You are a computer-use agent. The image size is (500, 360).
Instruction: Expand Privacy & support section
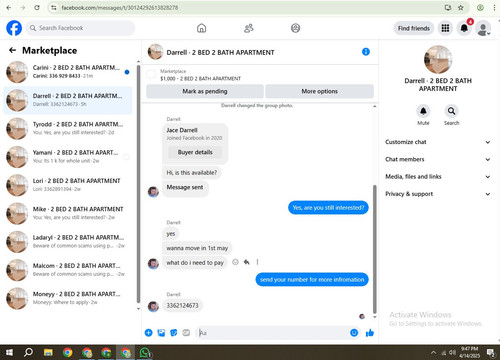[x=438, y=194]
